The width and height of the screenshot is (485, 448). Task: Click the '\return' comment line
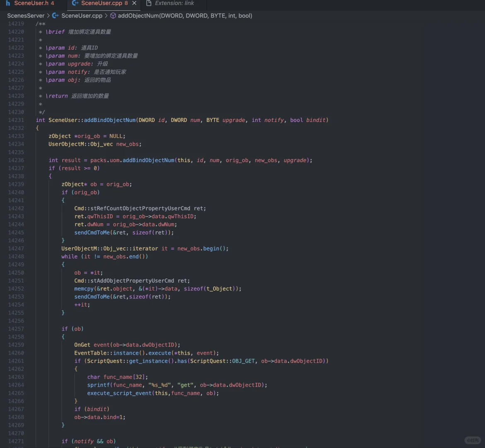[74, 96]
